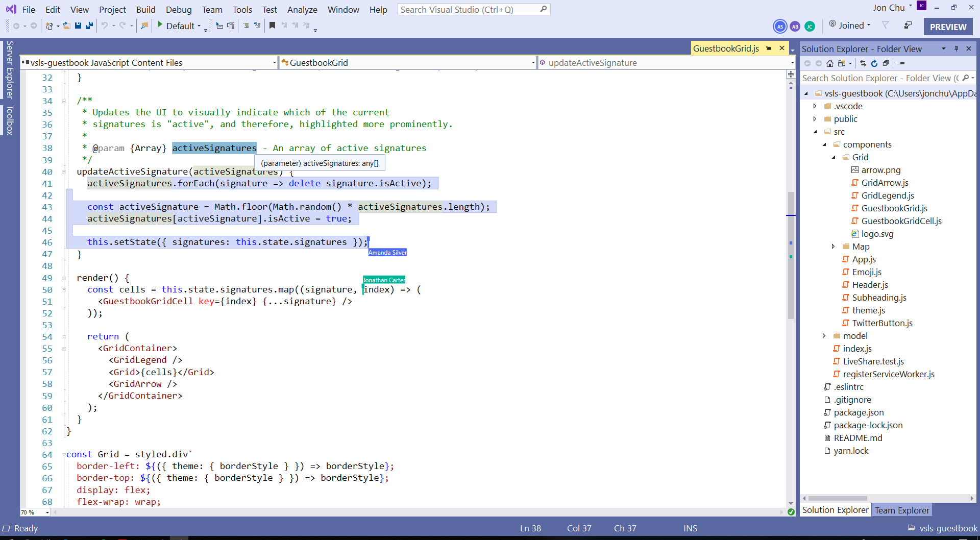Click the Sync with Active Document icon

click(863, 63)
